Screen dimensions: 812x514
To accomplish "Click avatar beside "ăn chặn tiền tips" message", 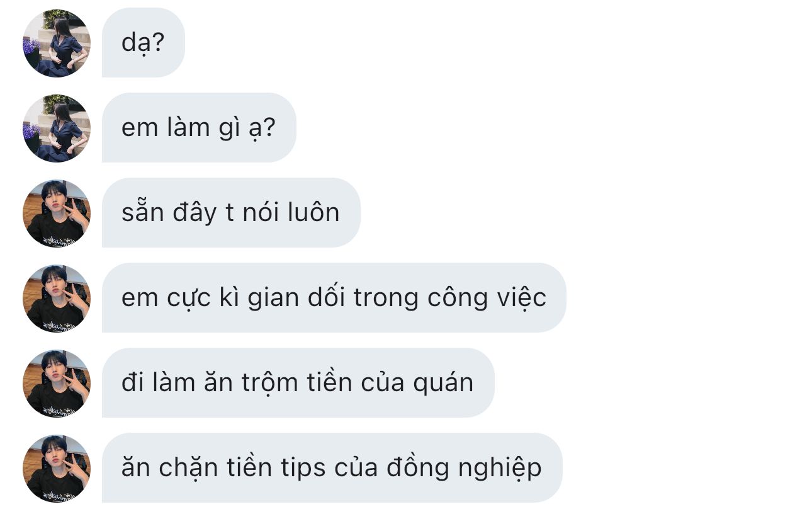I will (x=57, y=469).
